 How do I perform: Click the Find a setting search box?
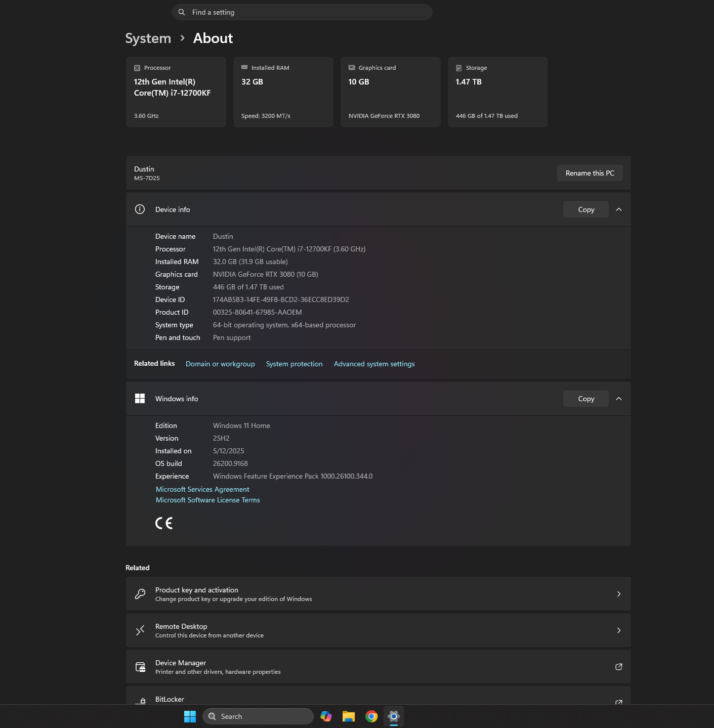pos(302,12)
